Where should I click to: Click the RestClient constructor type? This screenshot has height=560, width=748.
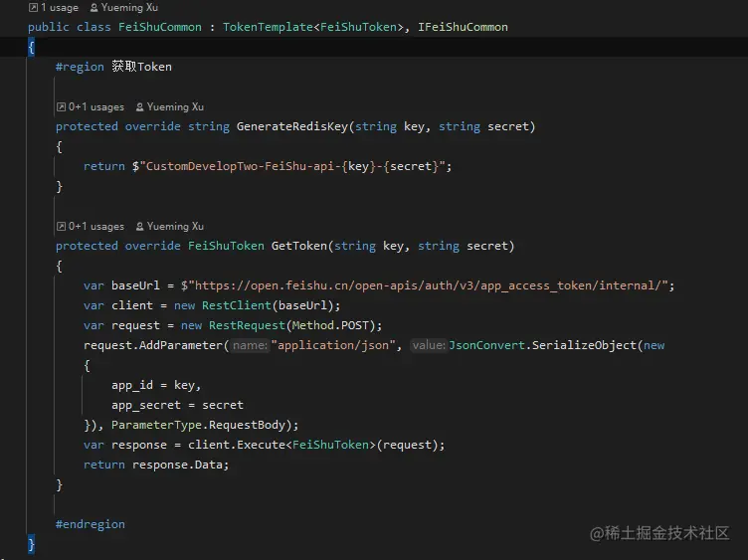(x=237, y=305)
